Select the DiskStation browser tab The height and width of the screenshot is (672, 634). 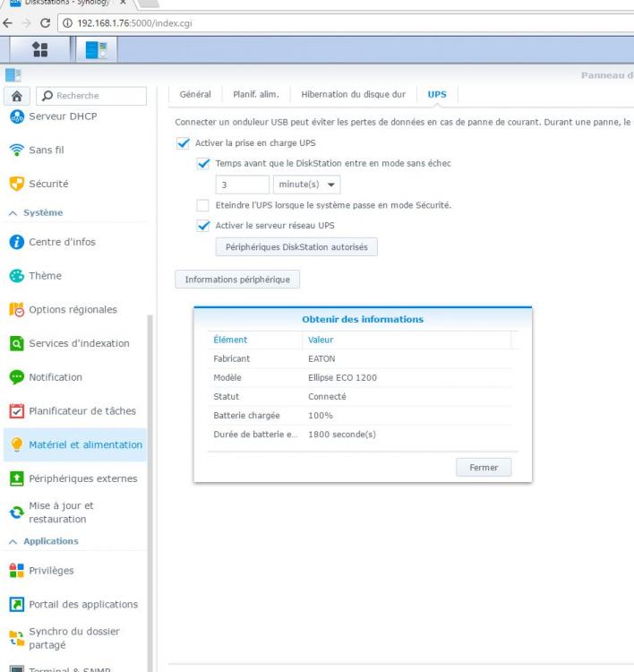69,4
